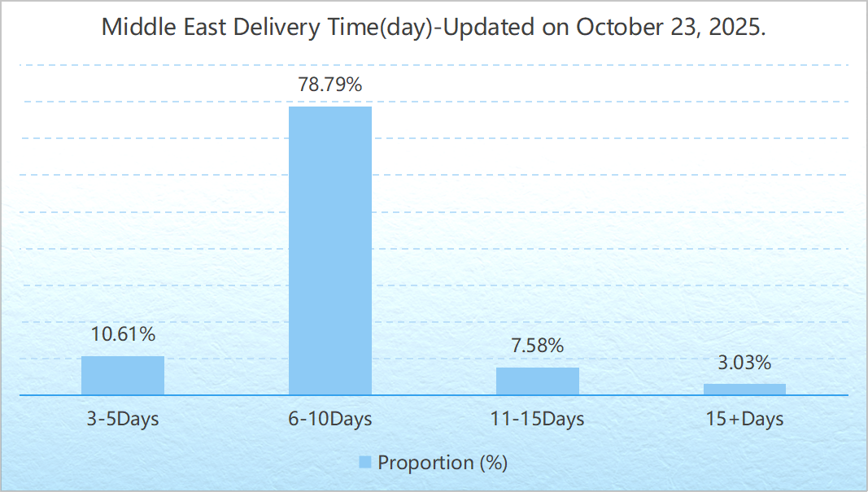Viewport: 868px width, 492px height.
Task: Click the 7.58% data label
Action: (x=538, y=346)
